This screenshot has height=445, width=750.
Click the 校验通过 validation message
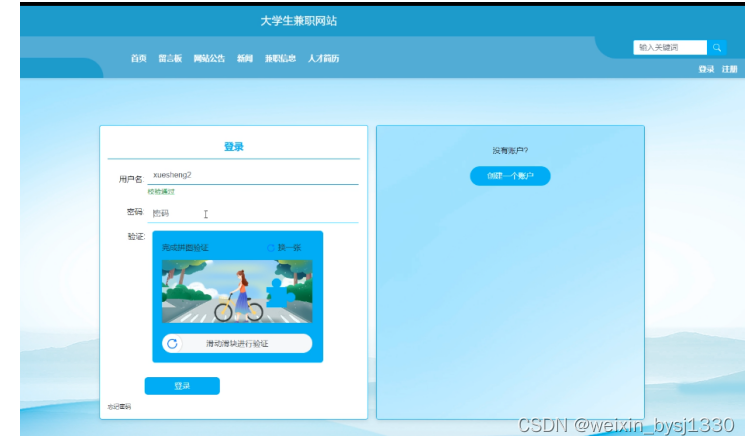click(161, 192)
